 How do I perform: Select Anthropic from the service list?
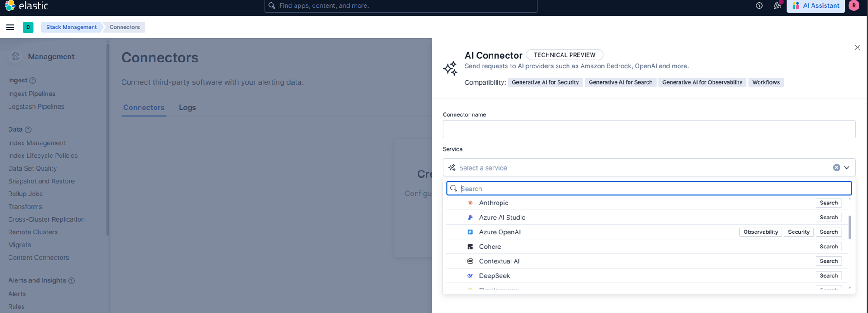click(x=493, y=203)
